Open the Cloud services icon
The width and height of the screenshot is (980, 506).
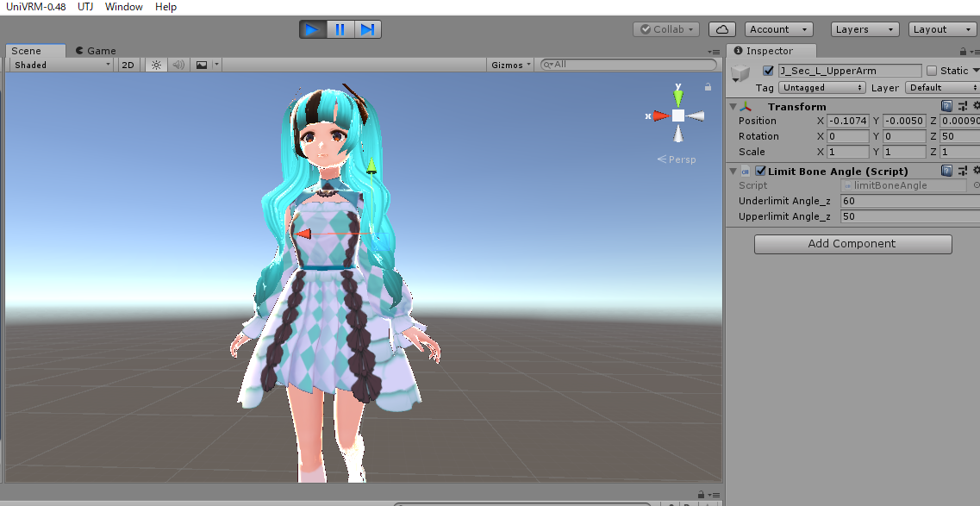(x=722, y=29)
